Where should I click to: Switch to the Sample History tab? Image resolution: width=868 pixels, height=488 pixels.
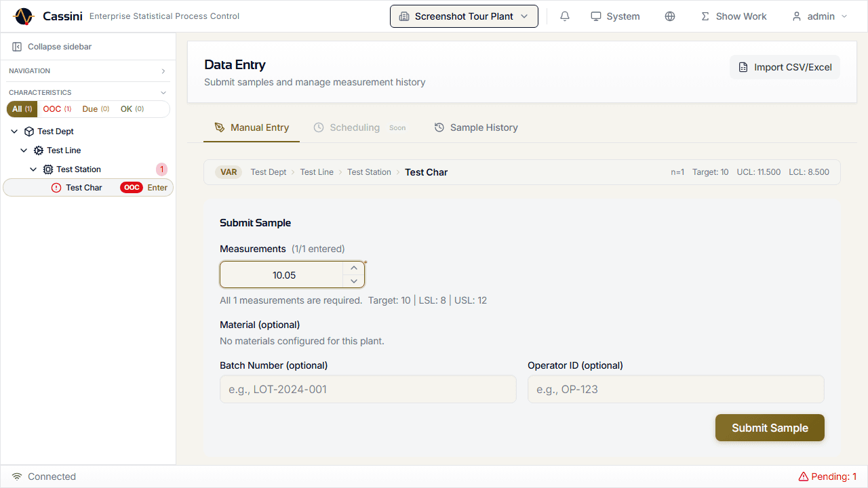tap(476, 127)
